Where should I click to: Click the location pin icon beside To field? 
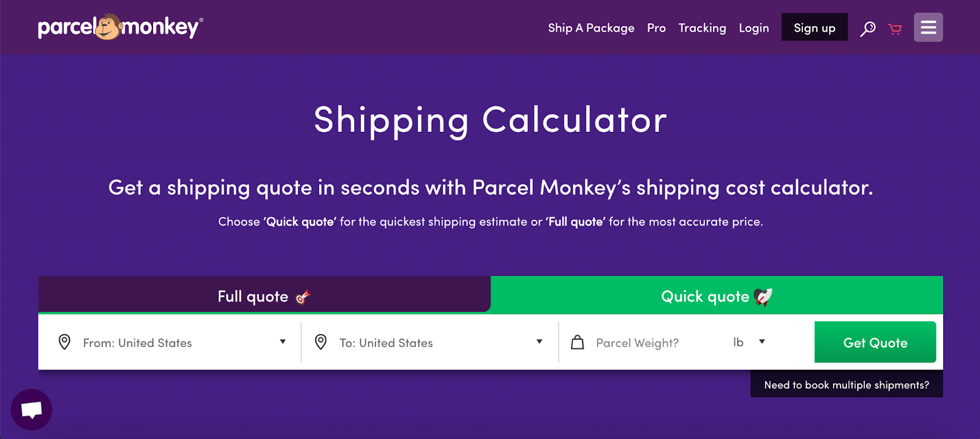(x=321, y=342)
